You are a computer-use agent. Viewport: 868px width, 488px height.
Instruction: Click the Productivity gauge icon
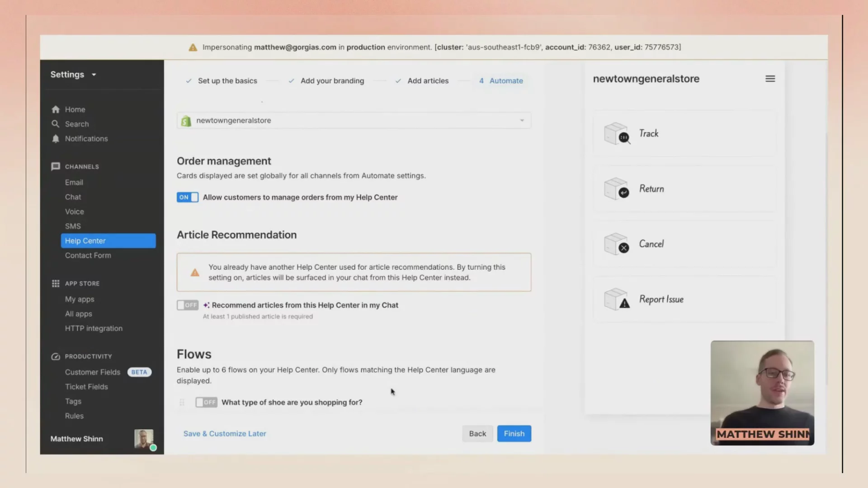(x=56, y=357)
